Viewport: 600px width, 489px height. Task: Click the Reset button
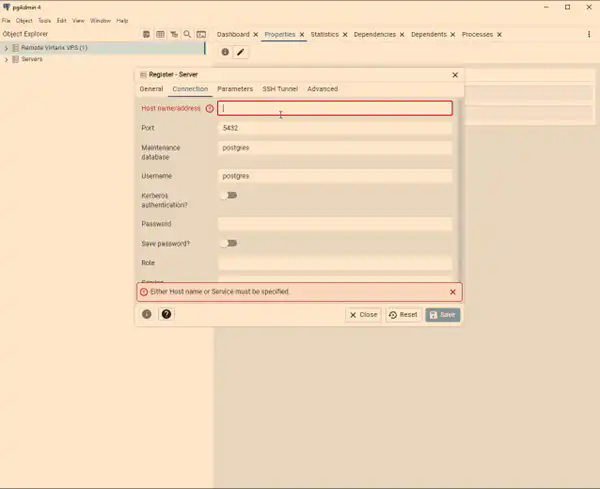(x=403, y=315)
